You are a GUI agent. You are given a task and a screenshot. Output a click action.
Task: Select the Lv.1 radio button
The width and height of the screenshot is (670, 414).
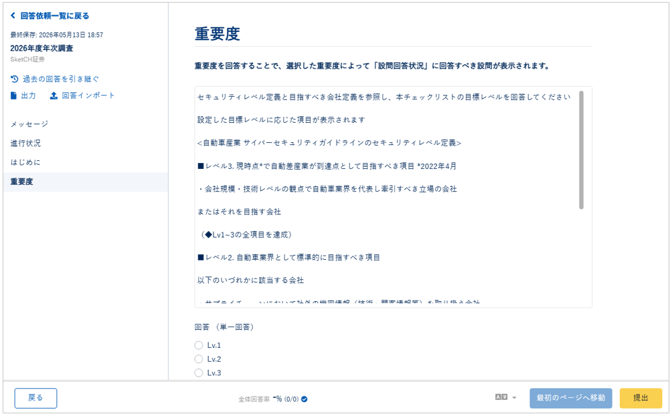coord(198,345)
